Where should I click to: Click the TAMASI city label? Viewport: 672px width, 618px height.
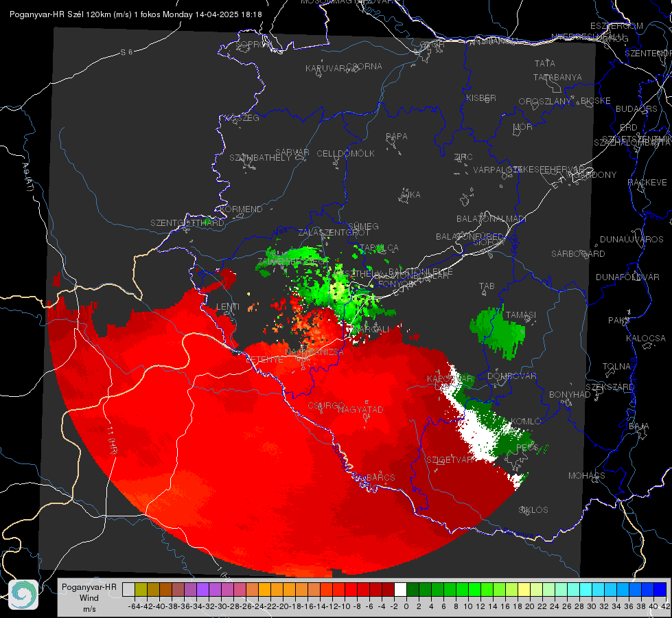pyautogui.click(x=521, y=314)
